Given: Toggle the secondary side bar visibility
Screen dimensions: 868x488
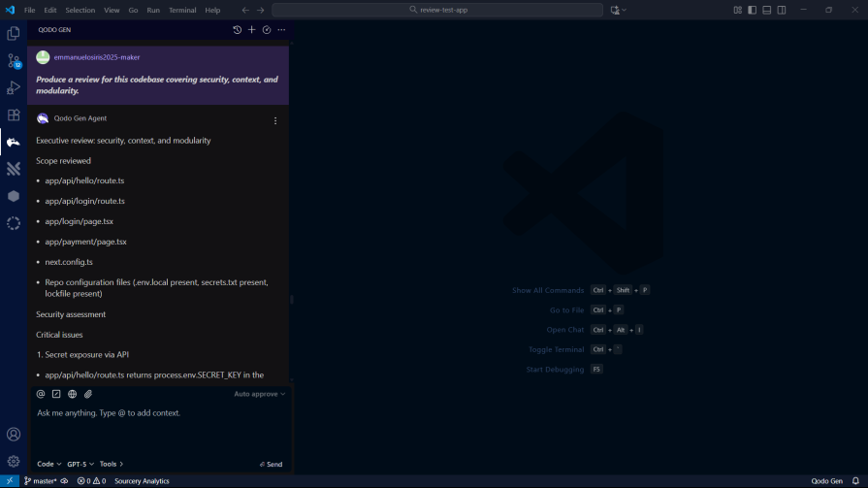Looking at the screenshot, I should 782,10.
